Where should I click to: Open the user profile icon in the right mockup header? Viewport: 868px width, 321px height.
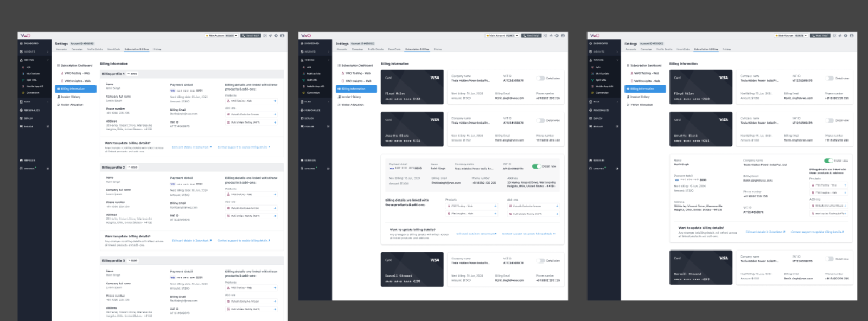click(x=852, y=35)
